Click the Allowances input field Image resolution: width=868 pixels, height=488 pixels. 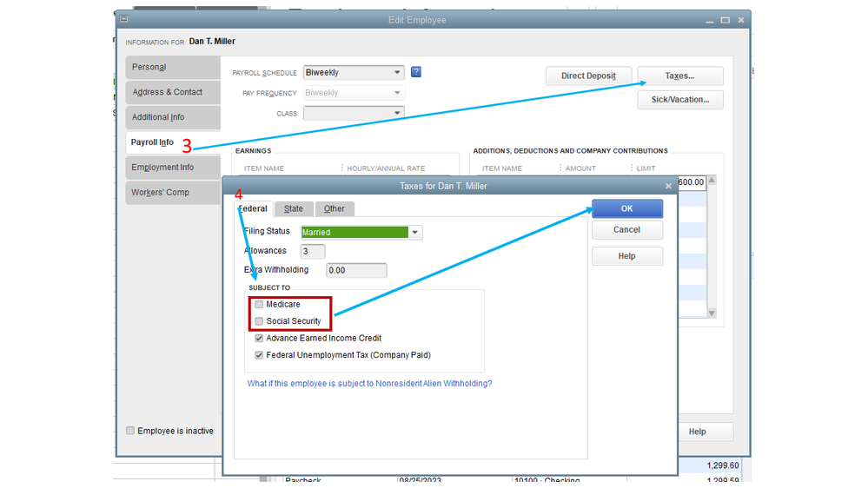(x=313, y=251)
